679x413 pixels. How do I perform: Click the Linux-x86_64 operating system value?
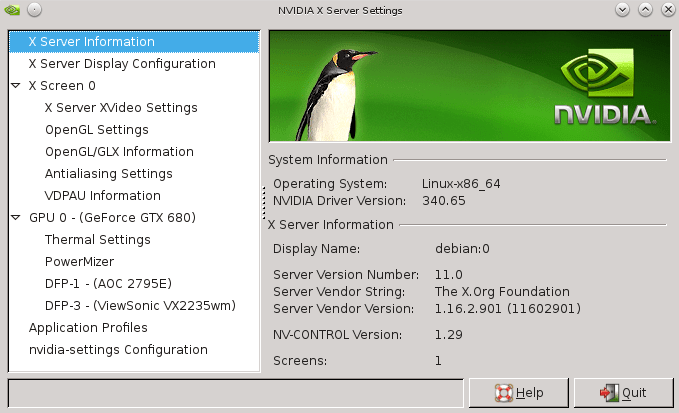(461, 184)
